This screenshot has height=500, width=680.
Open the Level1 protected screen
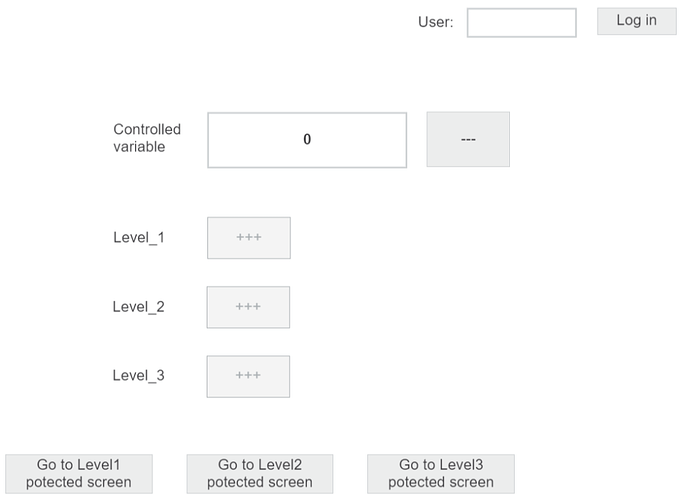(x=79, y=473)
